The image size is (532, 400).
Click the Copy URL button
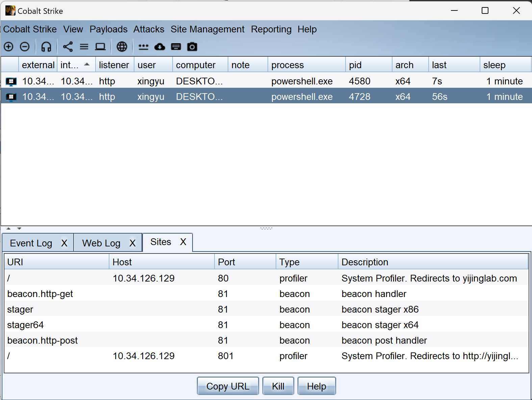(228, 386)
